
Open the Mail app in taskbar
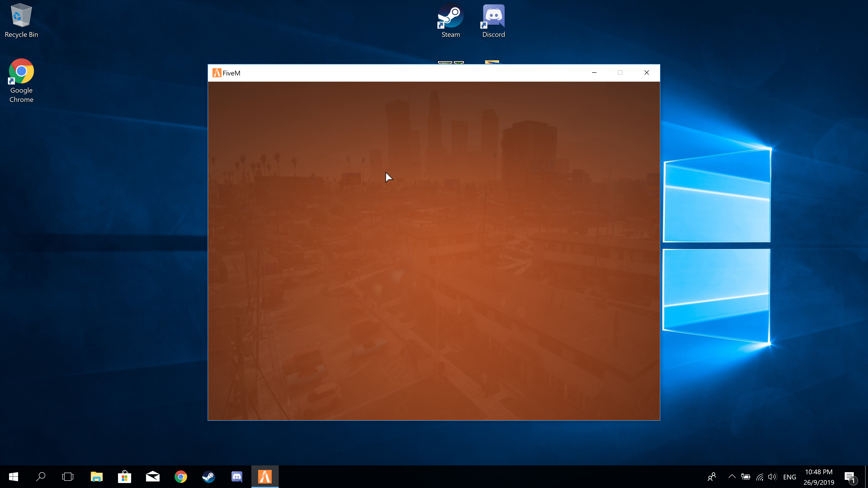pos(153,476)
